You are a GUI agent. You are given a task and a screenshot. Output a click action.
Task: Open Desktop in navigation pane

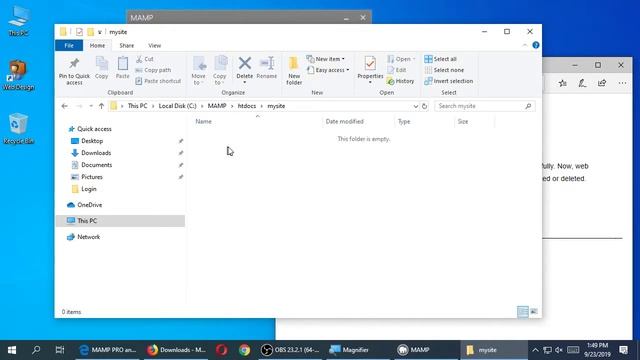pos(92,141)
